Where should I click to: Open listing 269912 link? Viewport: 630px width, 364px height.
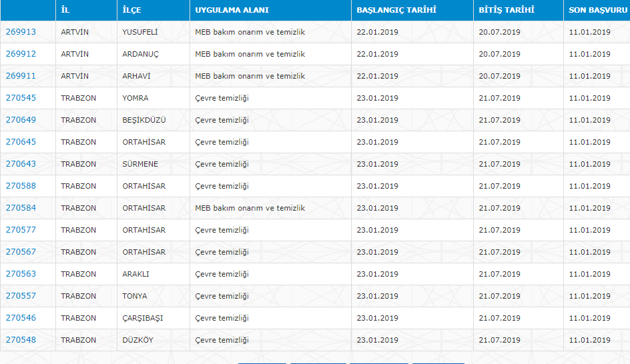coord(21,54)
